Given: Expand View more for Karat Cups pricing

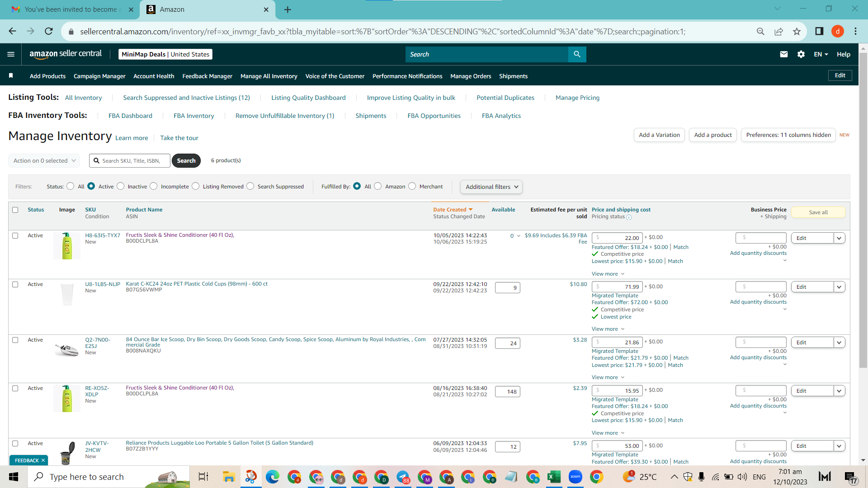Looking at the screenshot, I should (608, 329).
